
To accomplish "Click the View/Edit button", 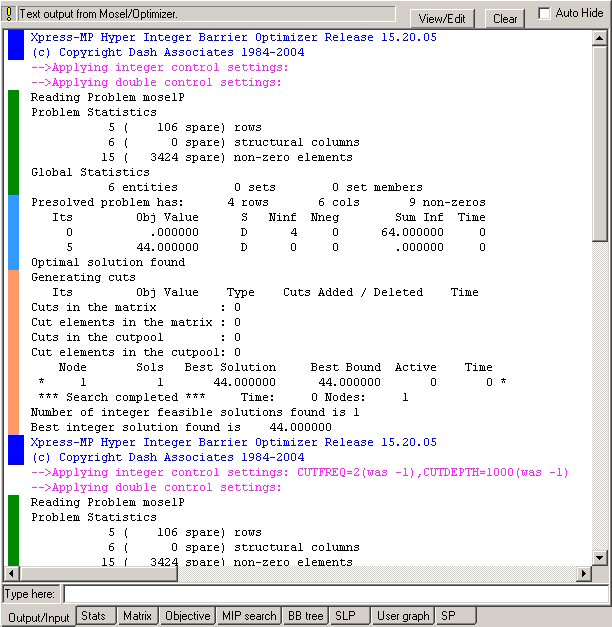I will tap(443, 18).
